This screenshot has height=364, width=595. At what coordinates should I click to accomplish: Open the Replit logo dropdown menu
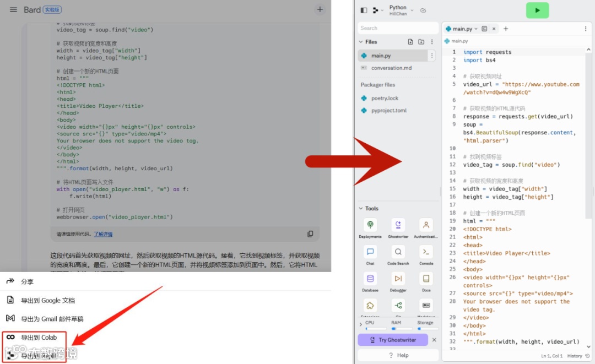tap(377, 10)
